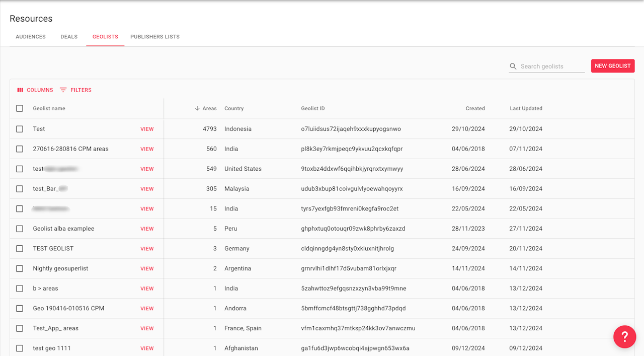The height and width of the screenshot is (356, 644).
Task: Toggle the select-all checkbox in header
Action: tap(20, 108)
